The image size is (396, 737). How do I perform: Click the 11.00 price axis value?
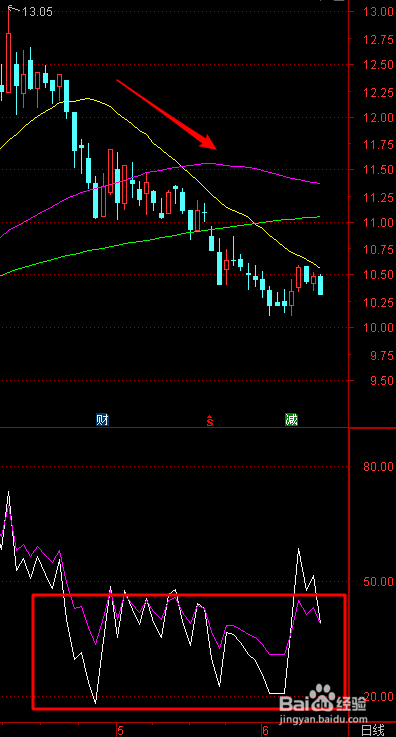pos(378,222)
